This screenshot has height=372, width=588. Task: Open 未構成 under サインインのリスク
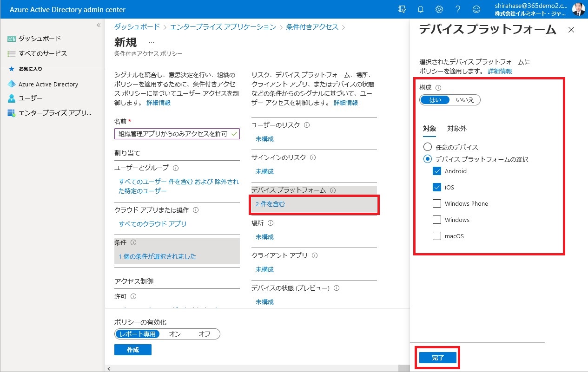pos(264,171)
